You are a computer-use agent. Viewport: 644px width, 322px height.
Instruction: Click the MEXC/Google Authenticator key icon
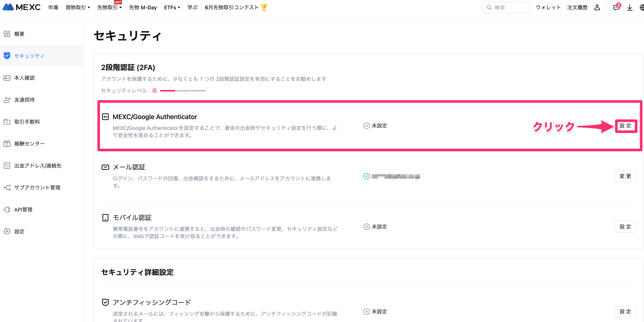106,117
